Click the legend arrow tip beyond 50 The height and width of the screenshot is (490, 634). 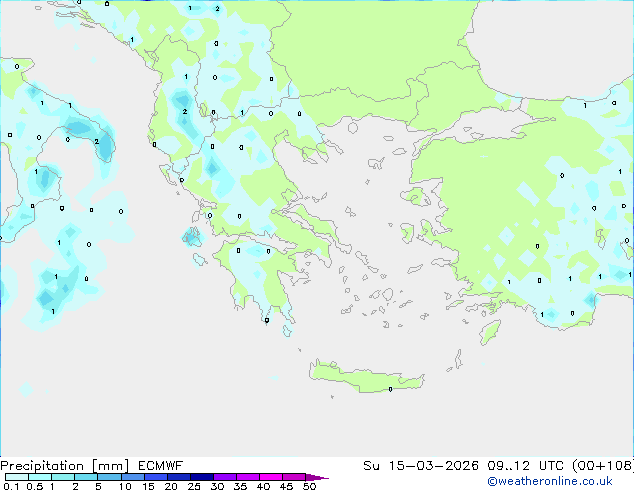[317, 477]
